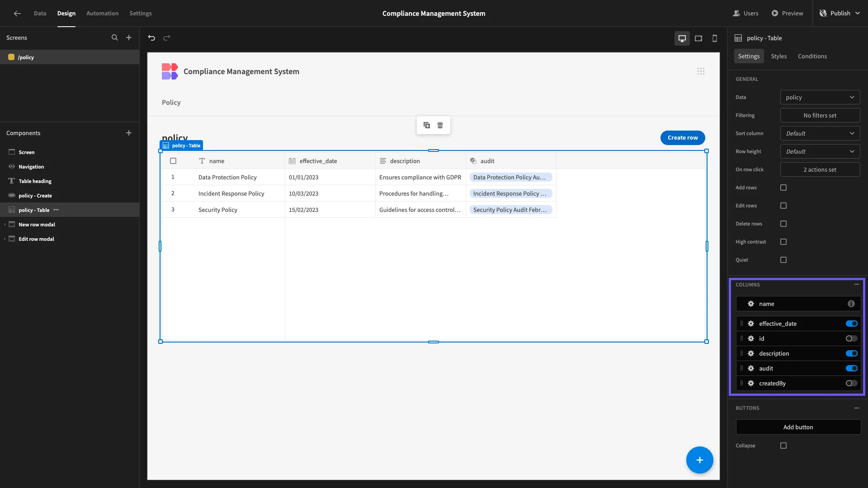The height and width of the screenshot is (488, 868).
Task: Go back using the arrow icon
Action: click(17, 13)
